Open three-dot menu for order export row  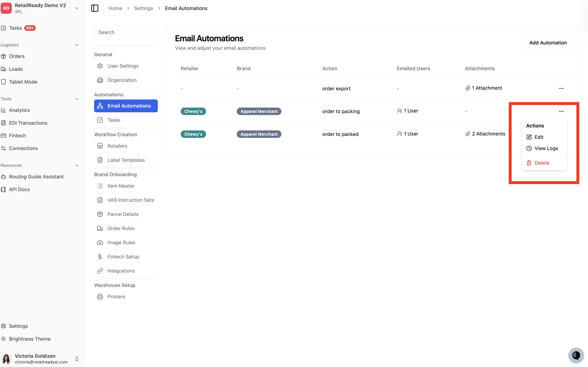click(x=561, y=88)
